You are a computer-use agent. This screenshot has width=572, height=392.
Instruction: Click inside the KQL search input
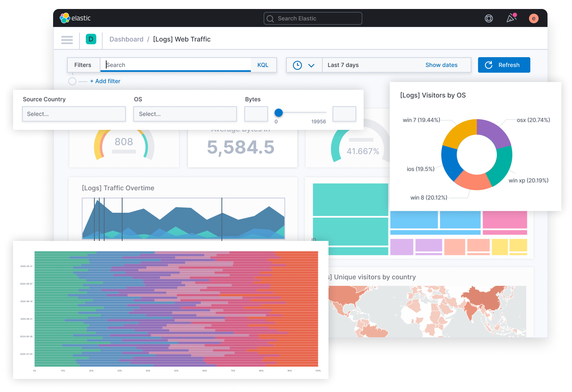pyautogui.click(x=176, y=65)
